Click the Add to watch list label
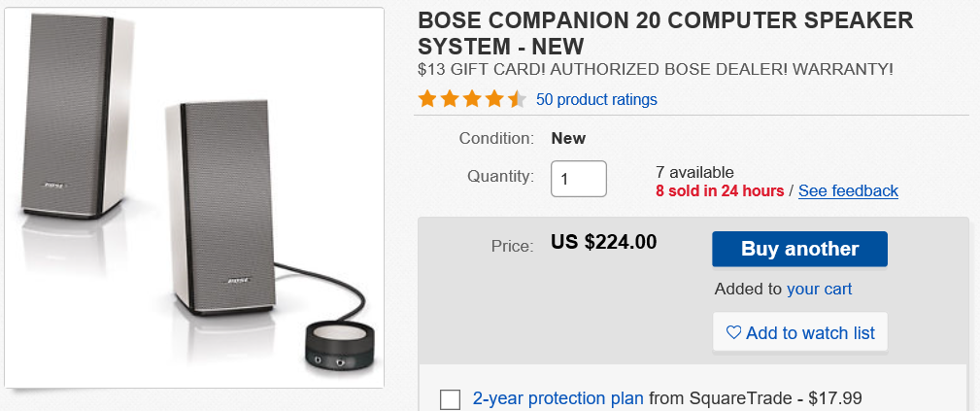 [810, 332]
